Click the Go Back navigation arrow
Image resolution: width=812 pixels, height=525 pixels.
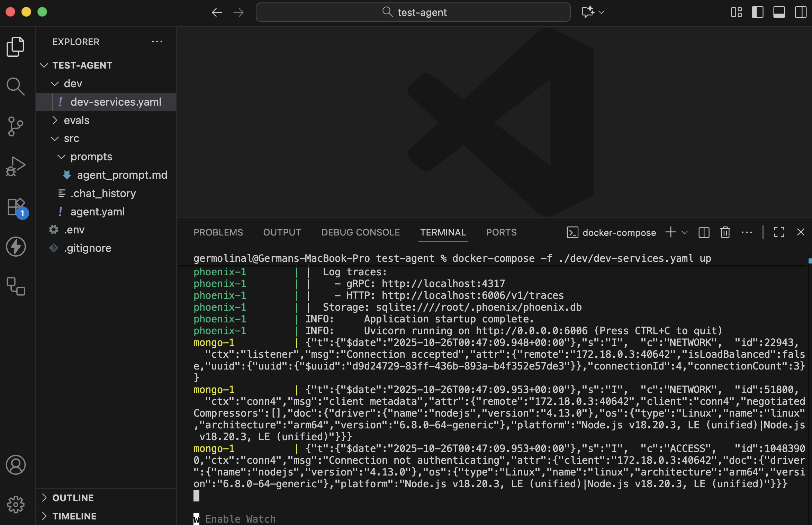217,12
